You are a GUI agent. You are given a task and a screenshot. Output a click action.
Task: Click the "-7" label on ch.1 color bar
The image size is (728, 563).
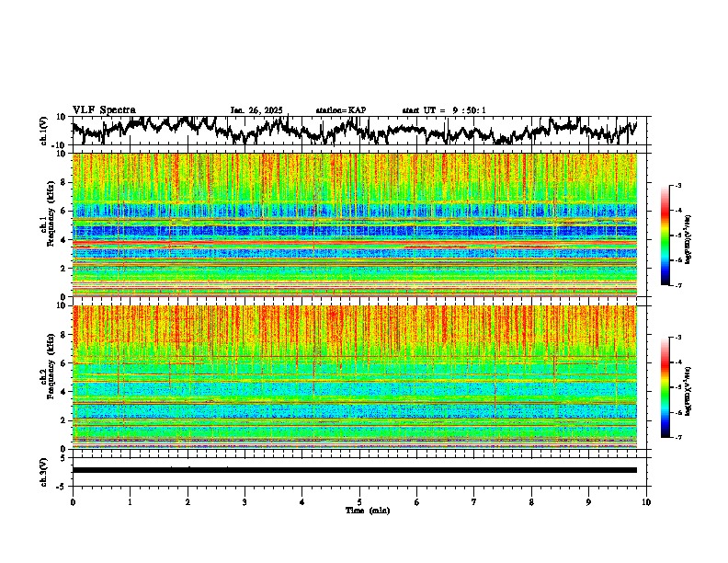(x=678, y=285)
